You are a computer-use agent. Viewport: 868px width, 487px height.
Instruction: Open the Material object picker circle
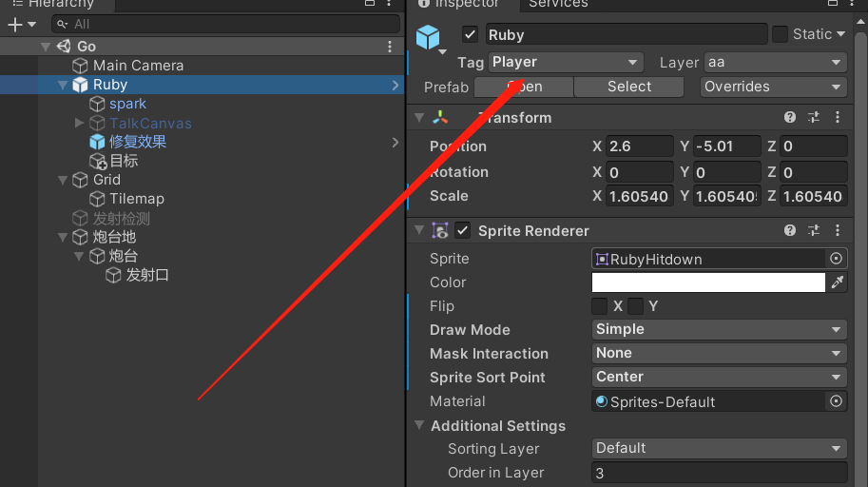click(x=836, y=401)
